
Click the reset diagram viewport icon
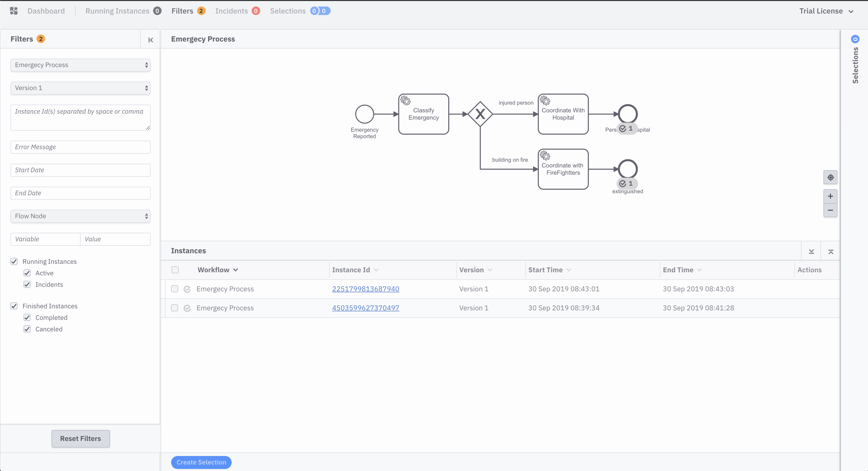tap(830, 177)
